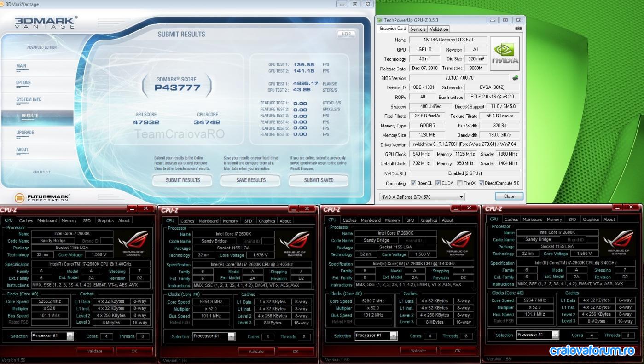
Task: Click the Shader clock value 1880 MHz
Action: (508, 154)
